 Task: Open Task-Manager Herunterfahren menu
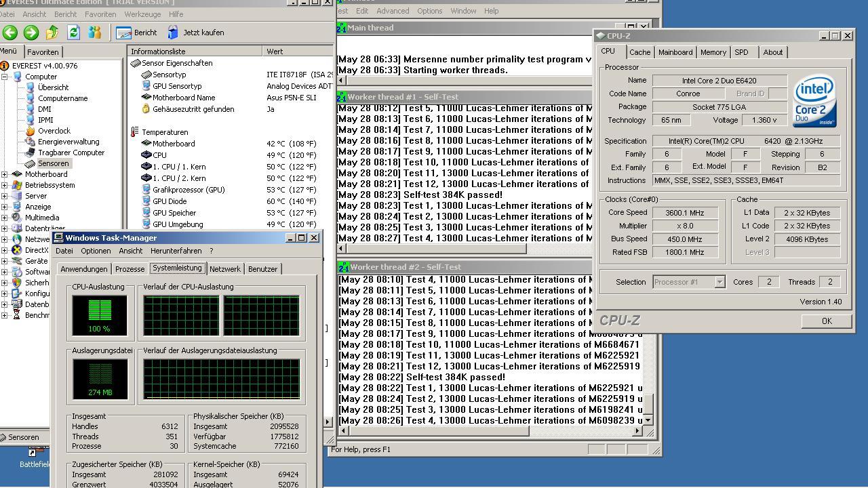click(x=176, y=251)
